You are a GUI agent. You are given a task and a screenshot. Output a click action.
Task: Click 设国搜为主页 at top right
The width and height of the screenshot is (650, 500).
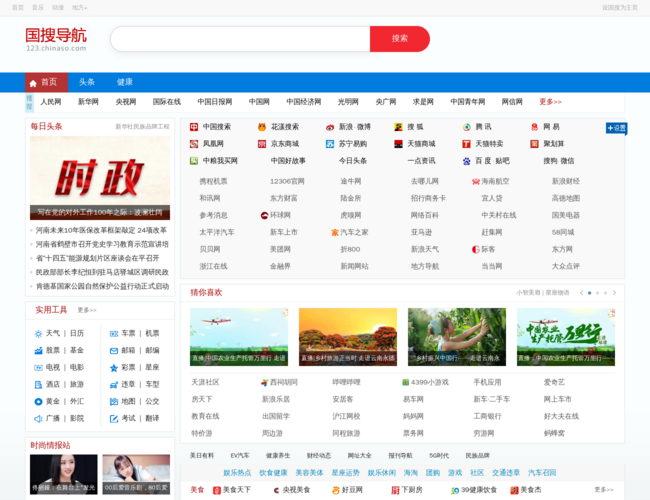[620, 7]
